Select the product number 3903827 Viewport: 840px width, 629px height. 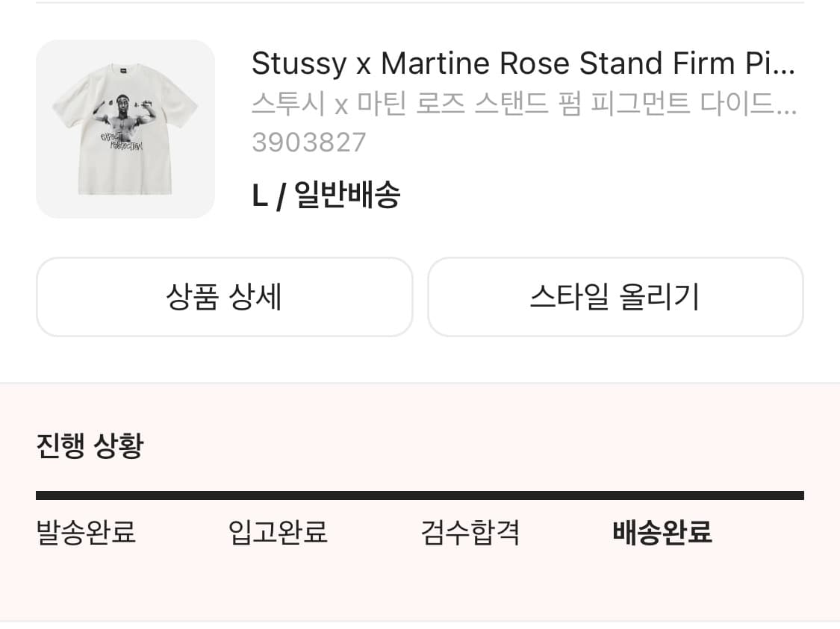pyautogui.click(x=308, y=142)
